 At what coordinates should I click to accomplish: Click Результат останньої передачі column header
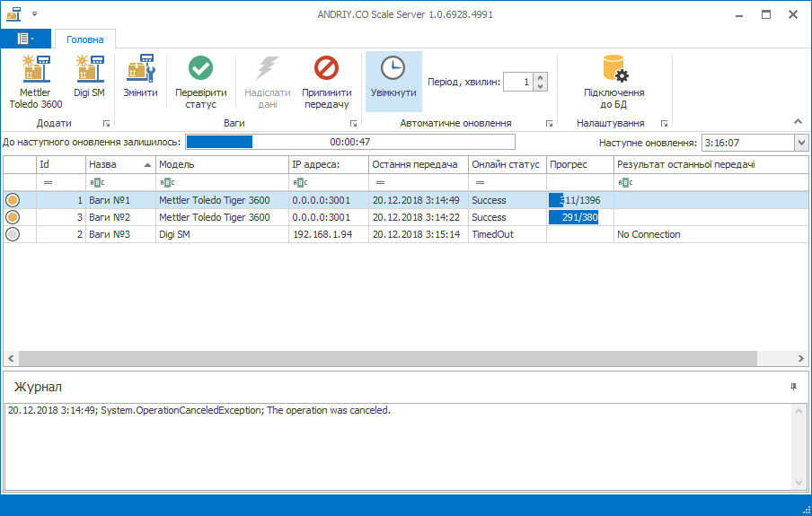711,164
